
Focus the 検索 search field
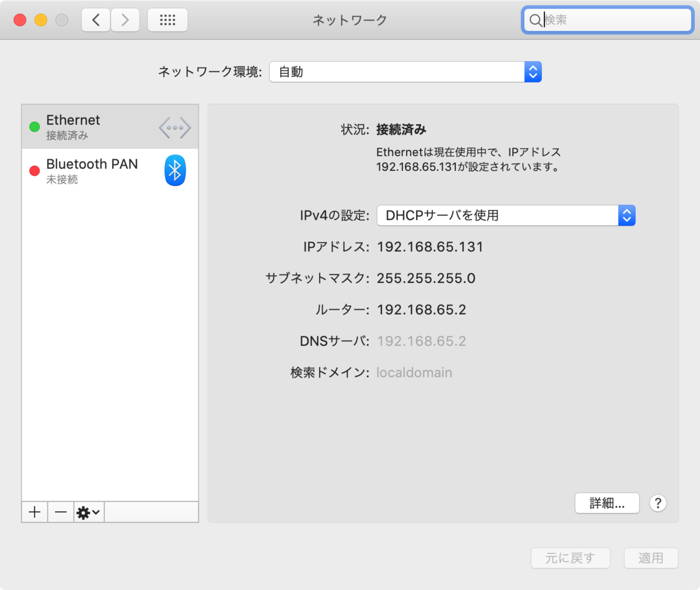[x=607, y=20]
